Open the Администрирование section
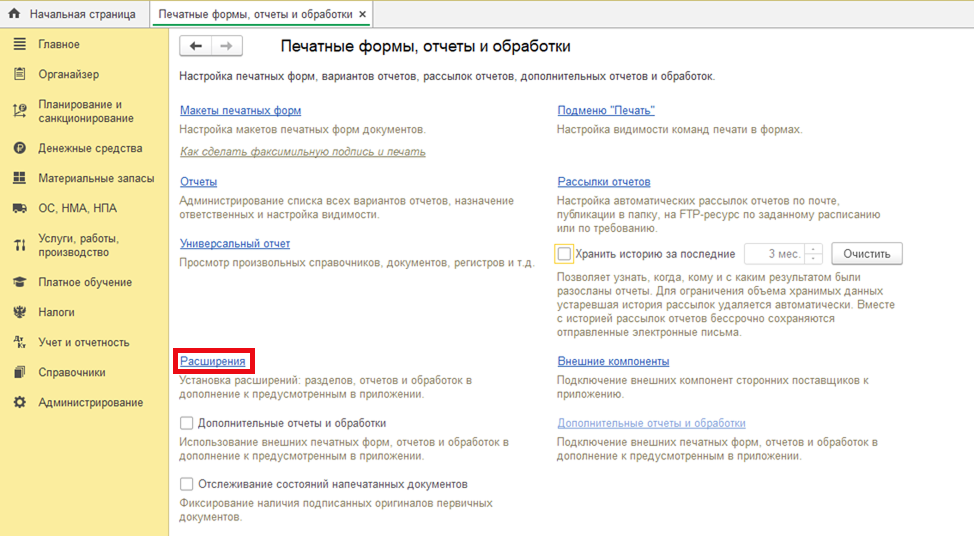This screenshot has height=536, width=974. (91, 402)
